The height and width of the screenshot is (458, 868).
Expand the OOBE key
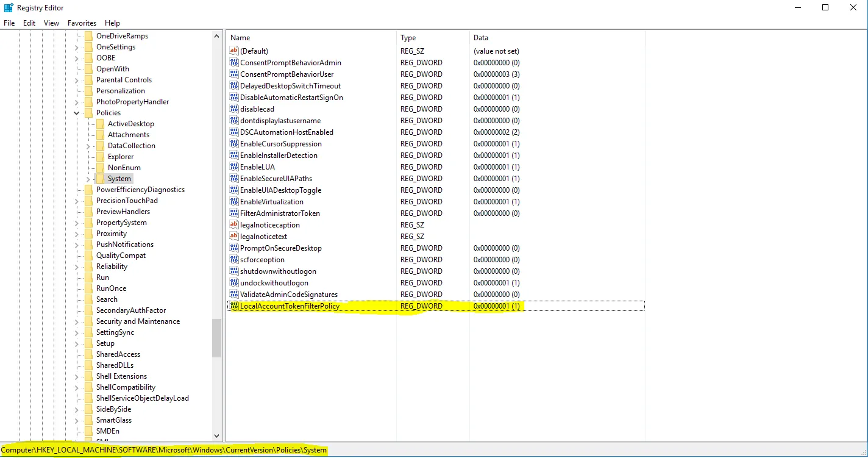[x=77, y=58]
